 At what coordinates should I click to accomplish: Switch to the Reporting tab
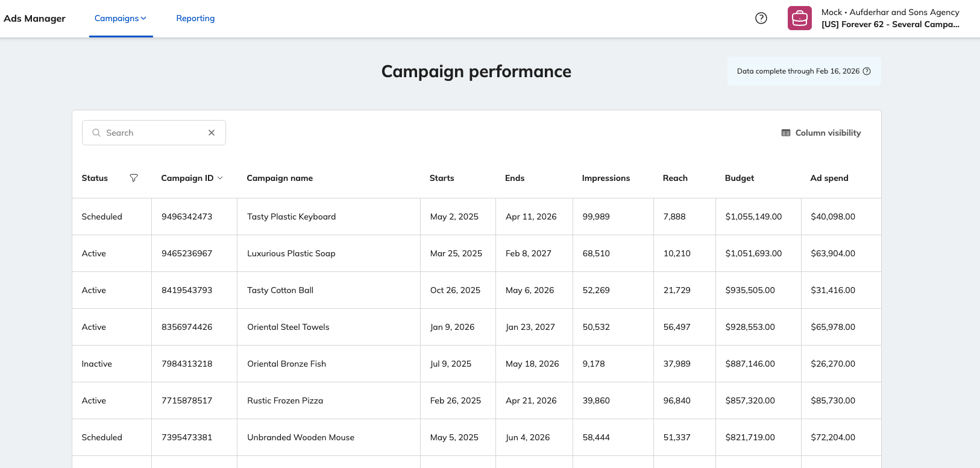point(195,18)
